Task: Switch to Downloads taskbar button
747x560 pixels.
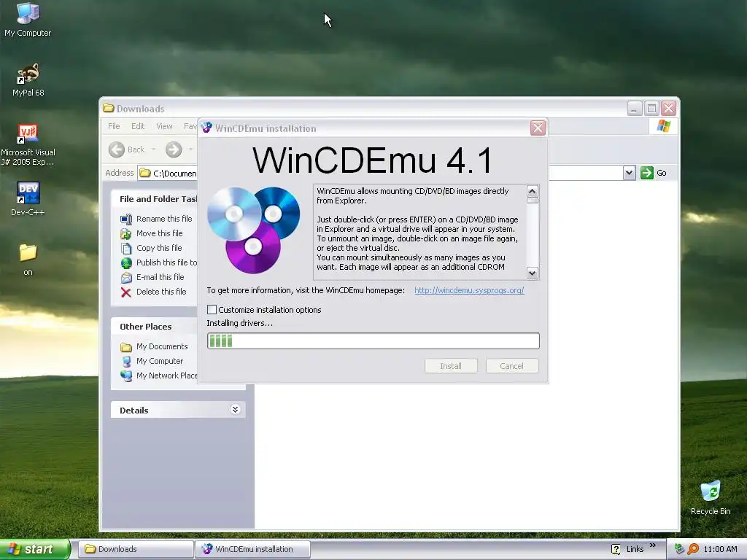Action: tap(136, 549)
